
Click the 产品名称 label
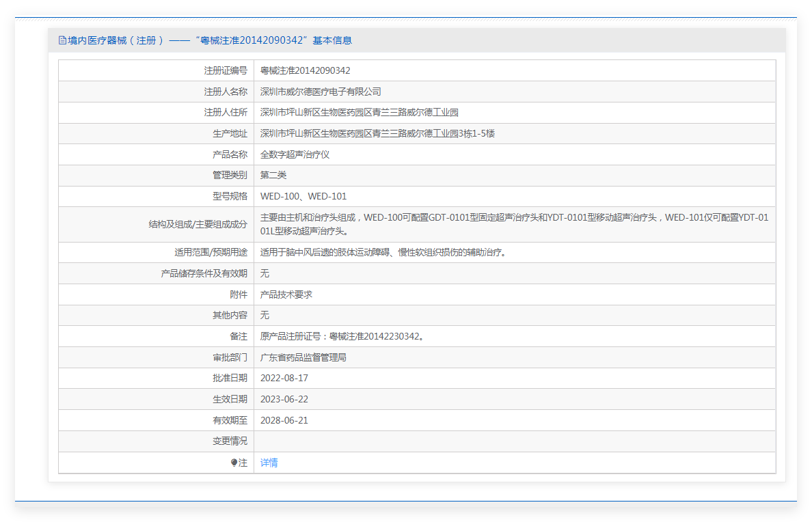pyautogui.click(x=230, y=154)
